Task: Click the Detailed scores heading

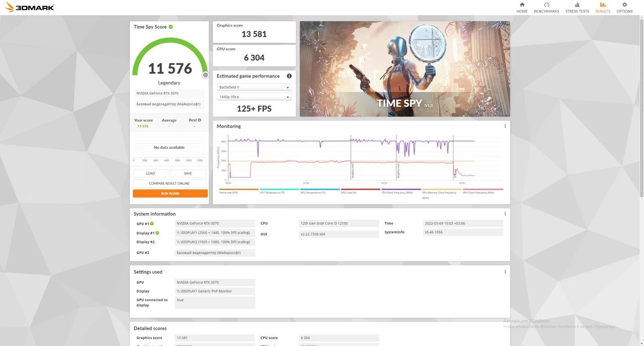Action: click(x=150, y=328)
